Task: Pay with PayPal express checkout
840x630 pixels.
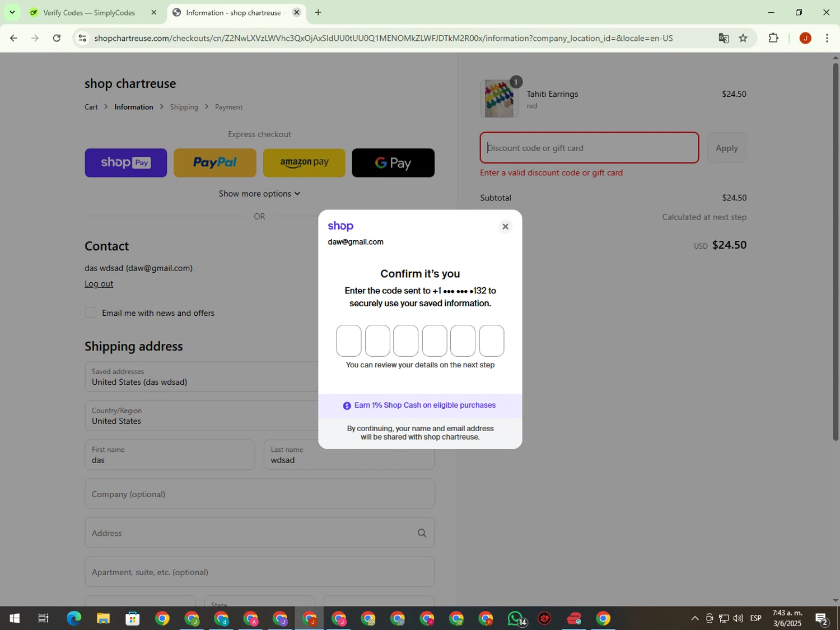Action: tap(214, 162)
